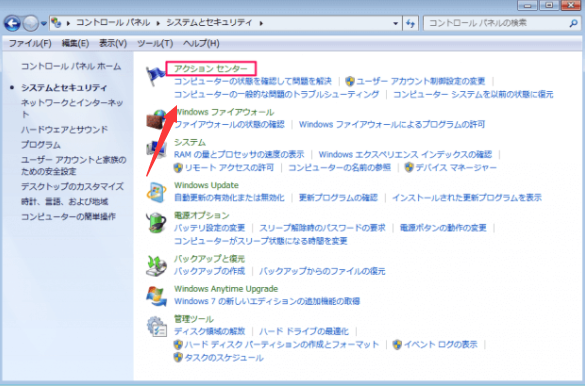Open ハードウェアとサウンド category
Screen dimensions: 585x386
pyautogui.click(x=64, y=129)
